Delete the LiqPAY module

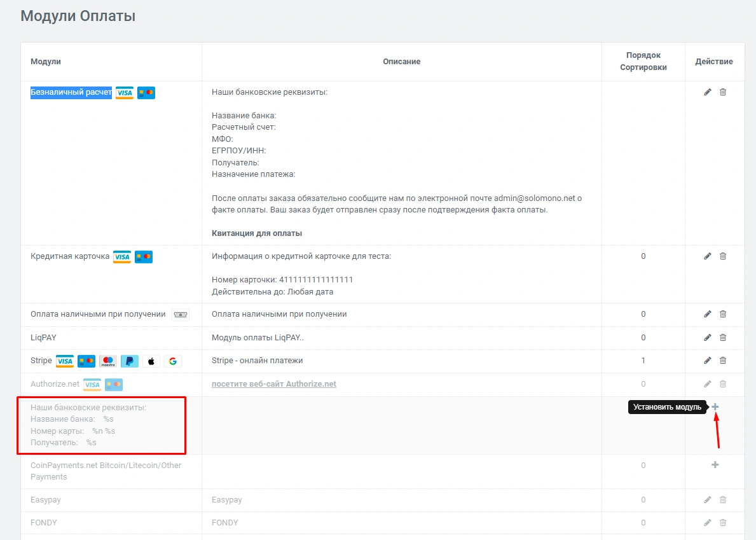(x=723, y=337)
